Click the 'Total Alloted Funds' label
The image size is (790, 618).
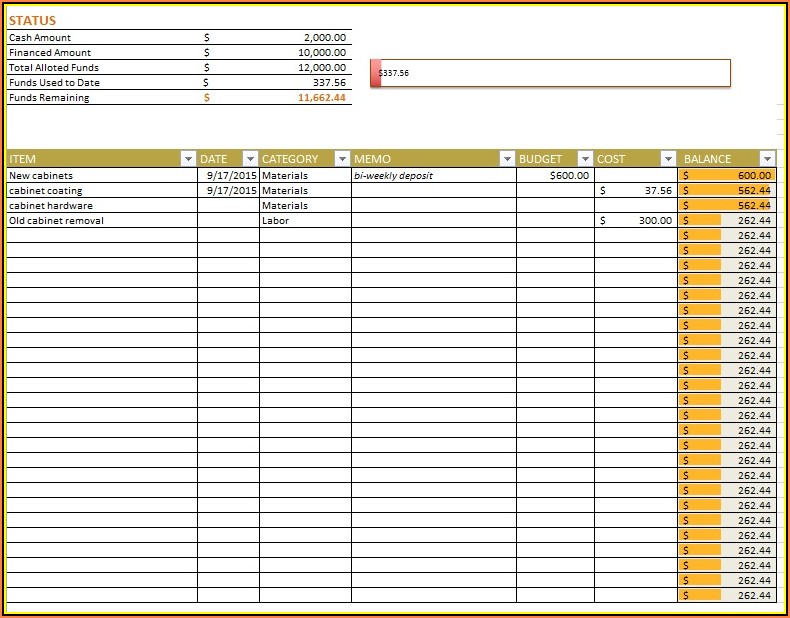point(54,67)
